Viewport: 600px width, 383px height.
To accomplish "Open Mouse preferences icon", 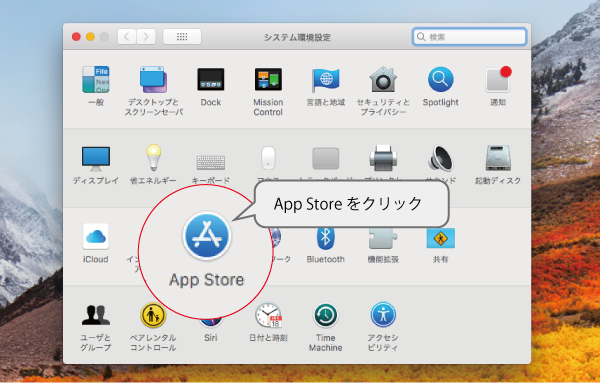I will pyautogui.click(x=268, y=158).
